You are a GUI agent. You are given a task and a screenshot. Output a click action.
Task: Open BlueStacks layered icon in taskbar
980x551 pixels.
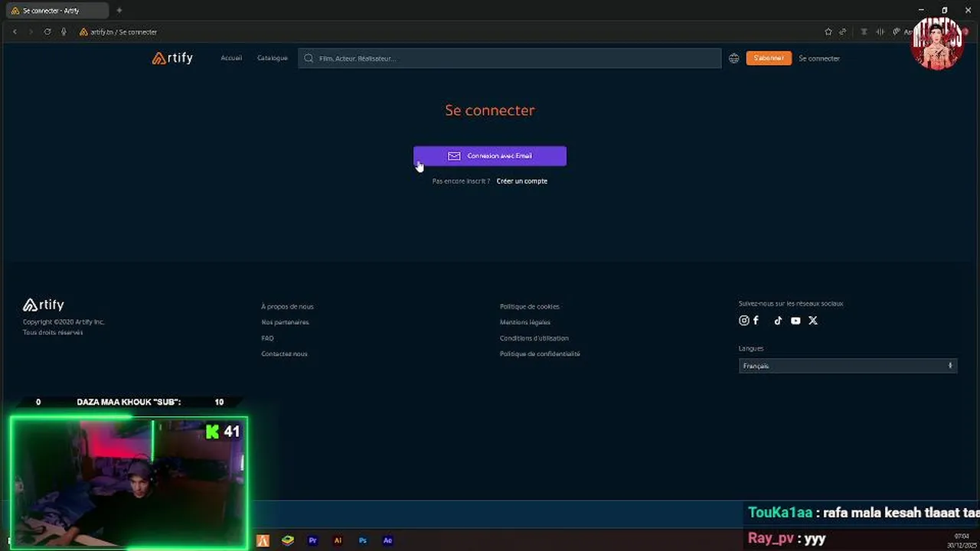pos(288,540)
